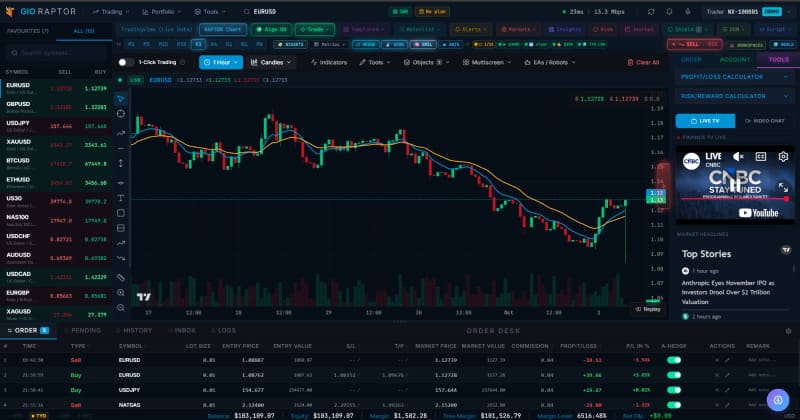Select the text annotation tool
This screenshot has width=800, height=420.
(121, 198)
